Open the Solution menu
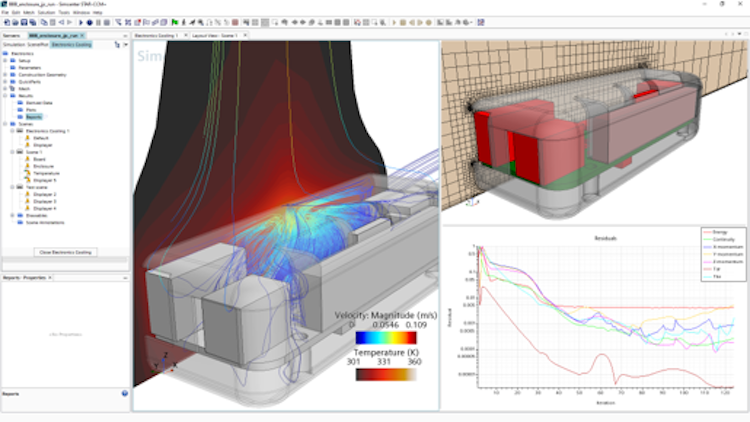This screenshot has height=422, width=750. coord(46,12)
